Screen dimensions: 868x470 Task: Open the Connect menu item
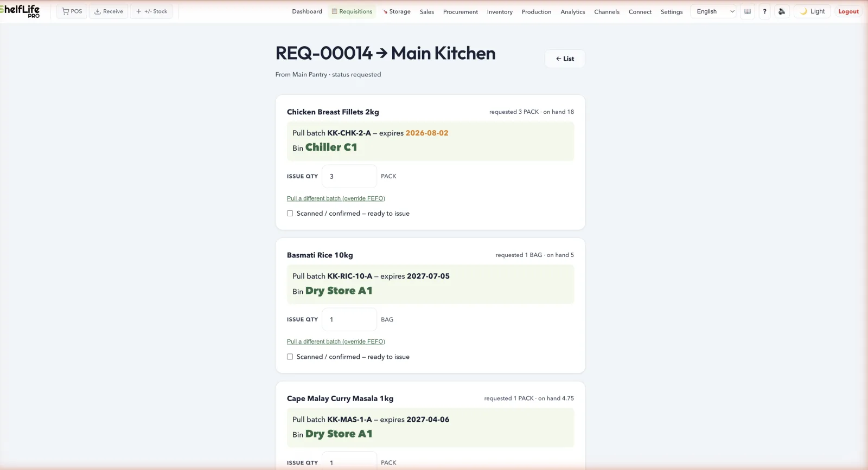pos(640,11)
